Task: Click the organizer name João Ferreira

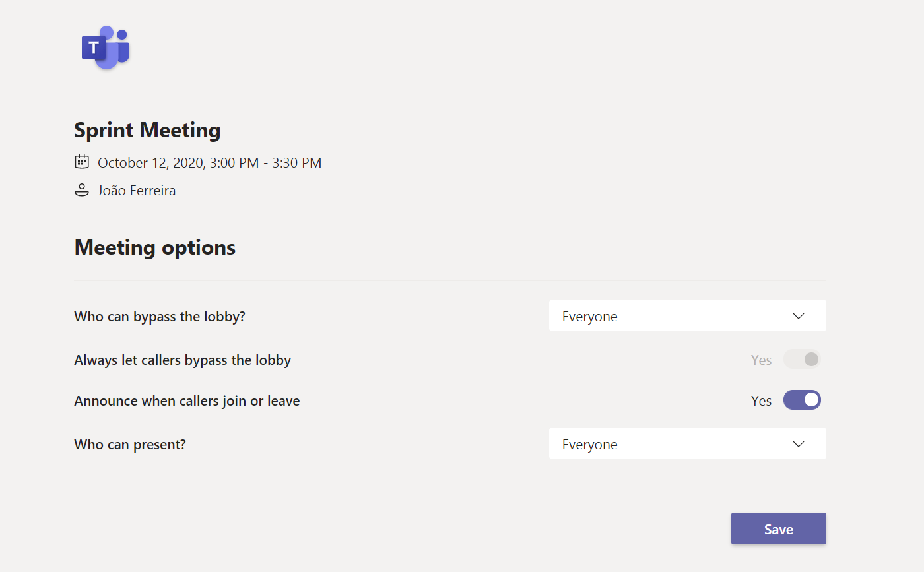Action: coord(136,190)
